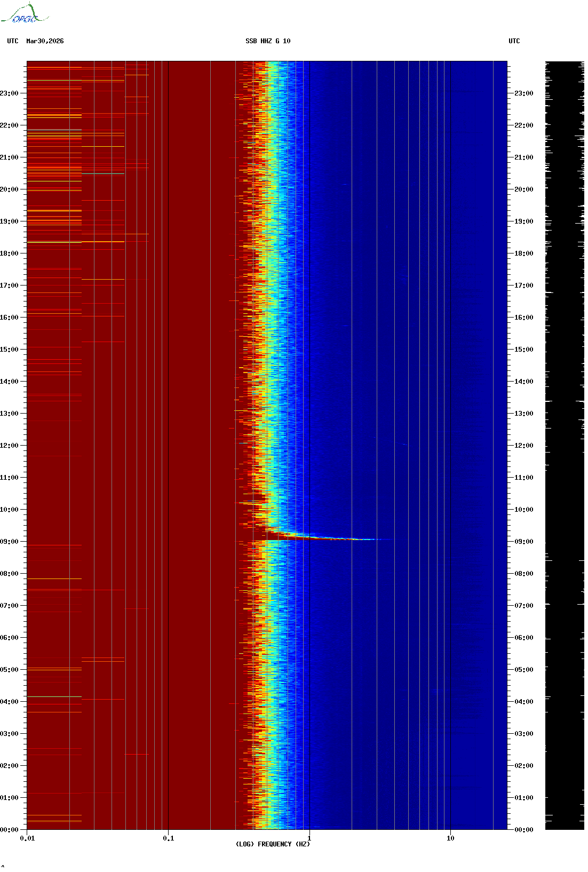The height and width of the screenshot is (872, 588).
Task: Click 01:00 on the left time axis
Action: (9, 798)
